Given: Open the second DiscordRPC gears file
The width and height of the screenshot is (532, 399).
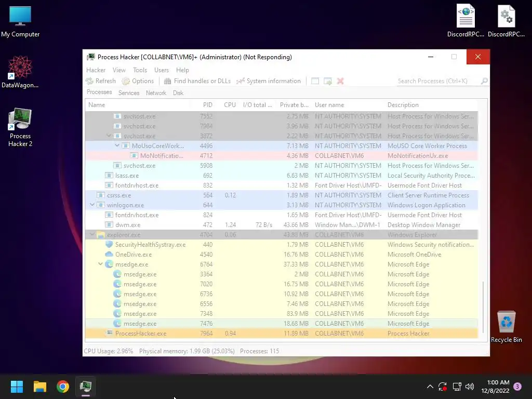Looking at the screenshot, I should click(x=506, y=20).
